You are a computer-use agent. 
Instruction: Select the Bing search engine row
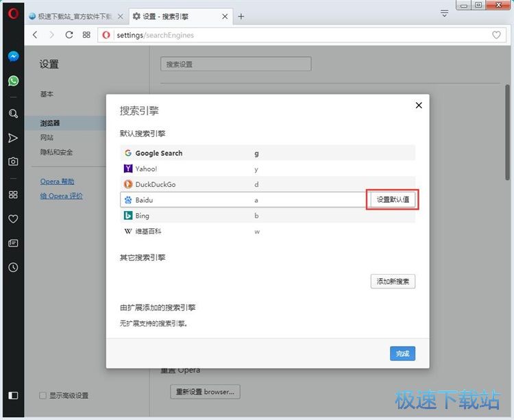click(x=267, y=216)
